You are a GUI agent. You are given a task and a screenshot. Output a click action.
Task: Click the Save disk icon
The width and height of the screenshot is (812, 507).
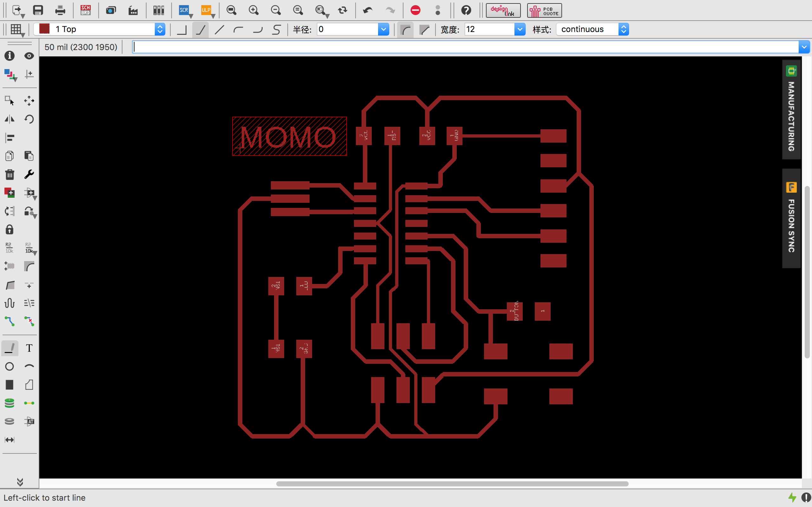(38, 10)
